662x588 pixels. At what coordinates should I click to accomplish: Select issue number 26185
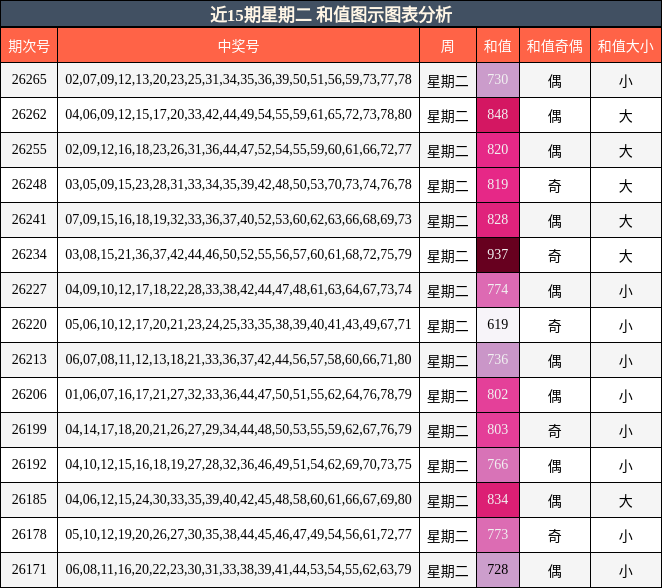coord(29,500)
